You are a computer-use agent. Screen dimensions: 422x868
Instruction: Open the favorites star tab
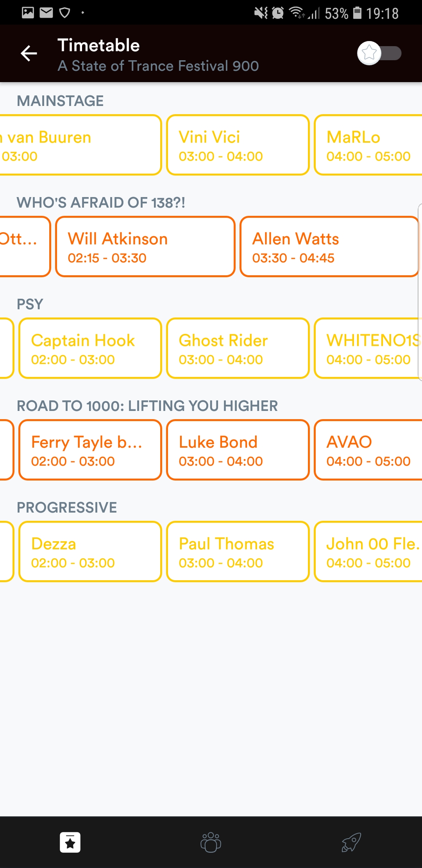click(x=70, y=842)
